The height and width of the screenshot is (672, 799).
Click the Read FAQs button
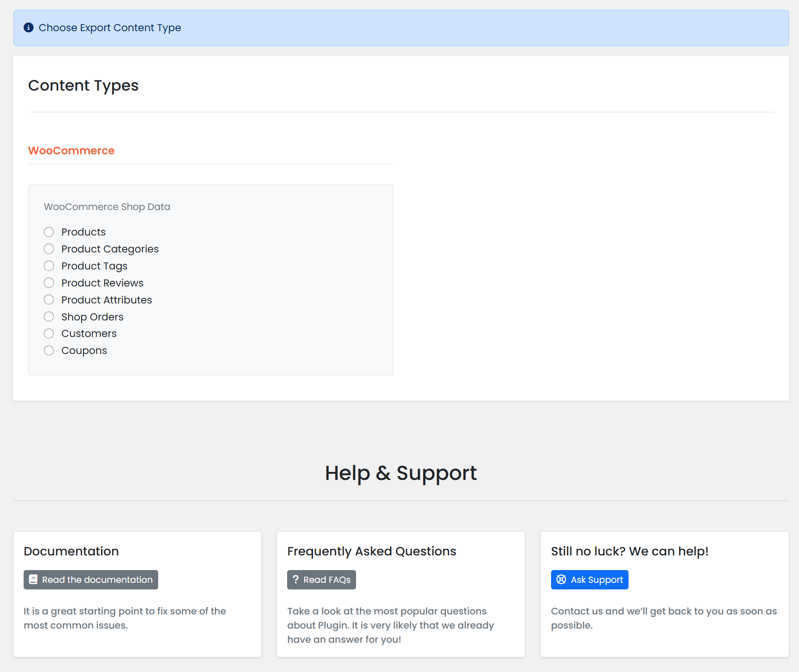tap(321, 580)
